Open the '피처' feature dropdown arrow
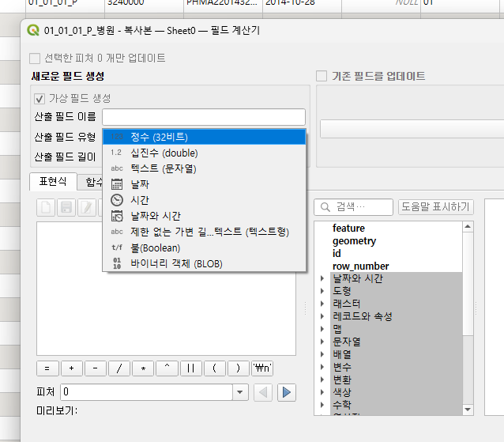 [x=240, y=392]
